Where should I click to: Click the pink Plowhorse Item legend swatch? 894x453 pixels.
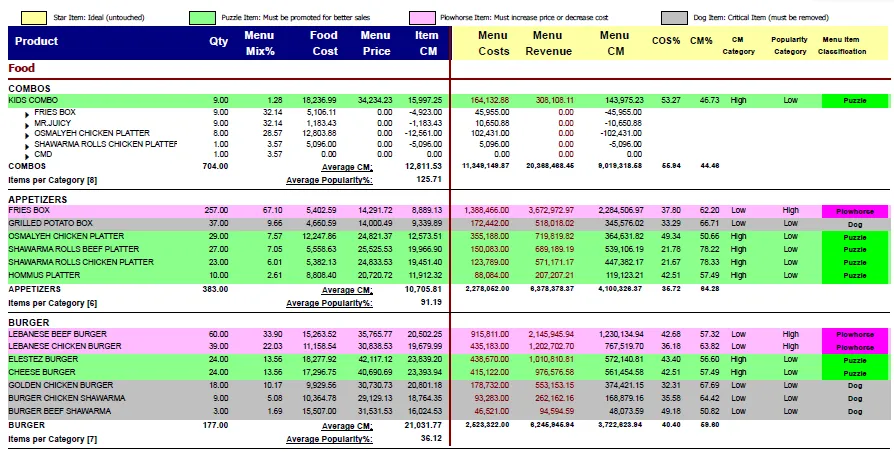pyautogui.click(x=422, y=18)
